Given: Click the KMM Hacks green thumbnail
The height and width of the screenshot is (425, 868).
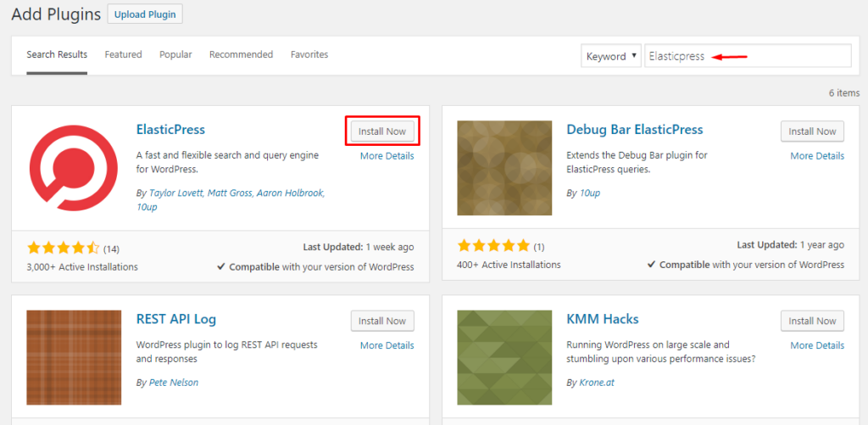Looking at the screenshot, I should coord(504,357).
